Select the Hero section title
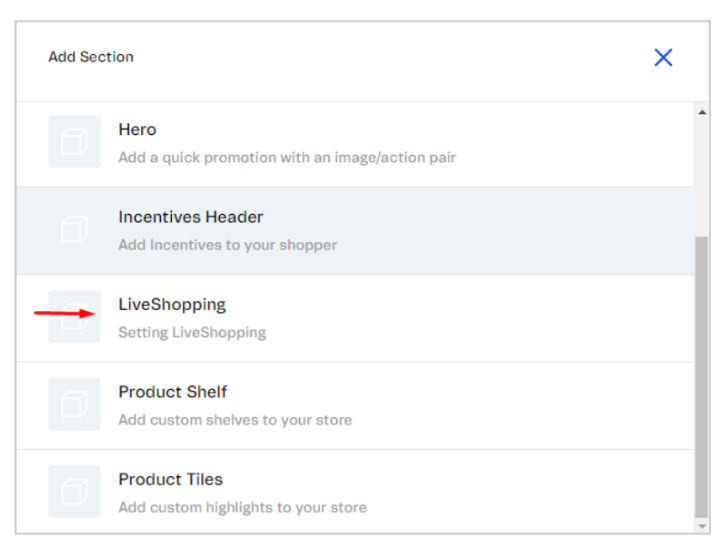Screen dimensions: 727x556 pos(137,130)
